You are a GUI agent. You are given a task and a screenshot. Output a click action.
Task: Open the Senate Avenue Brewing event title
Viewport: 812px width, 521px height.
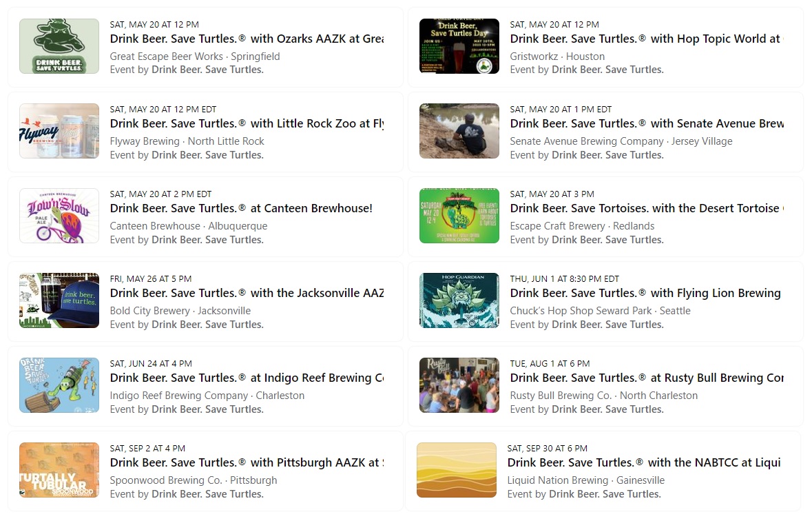pyautogui.click(x=647, y=123)
